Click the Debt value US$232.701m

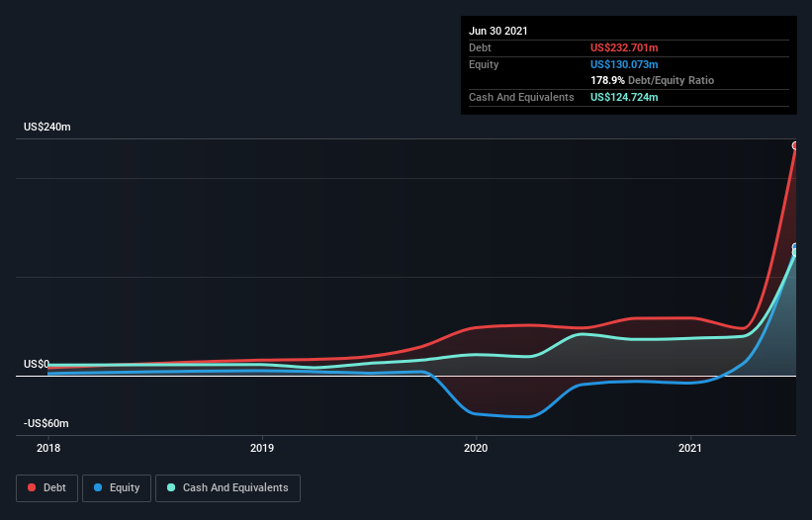624,47
